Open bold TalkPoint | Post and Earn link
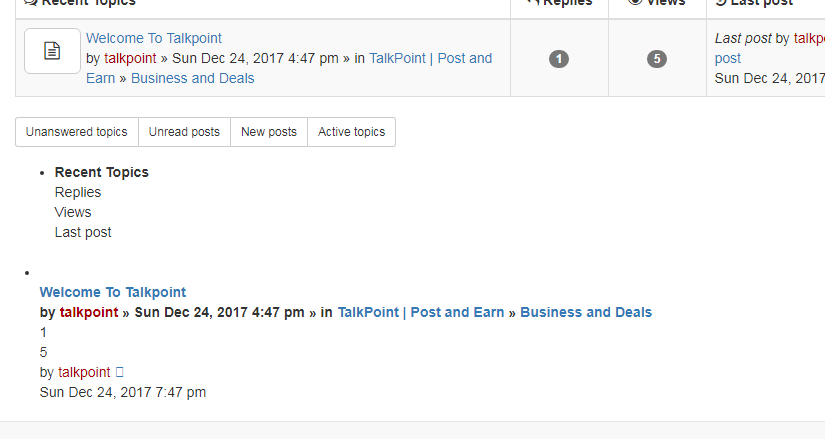Viewport: 825px width, 439px height. (421, 312)
